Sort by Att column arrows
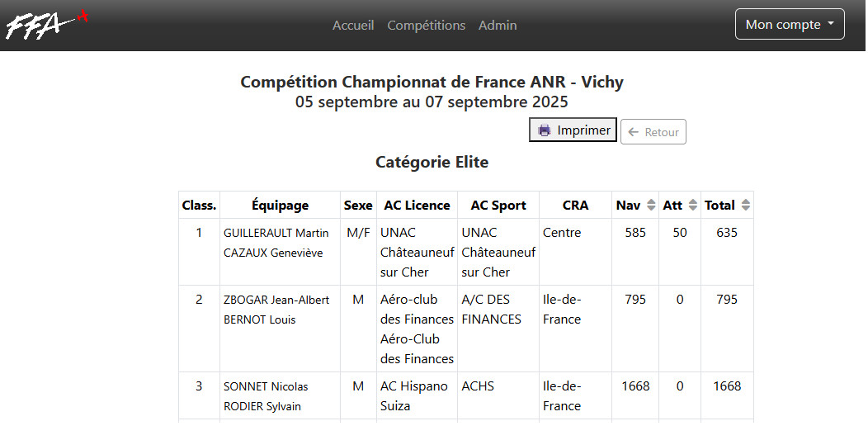 (693, 206)
